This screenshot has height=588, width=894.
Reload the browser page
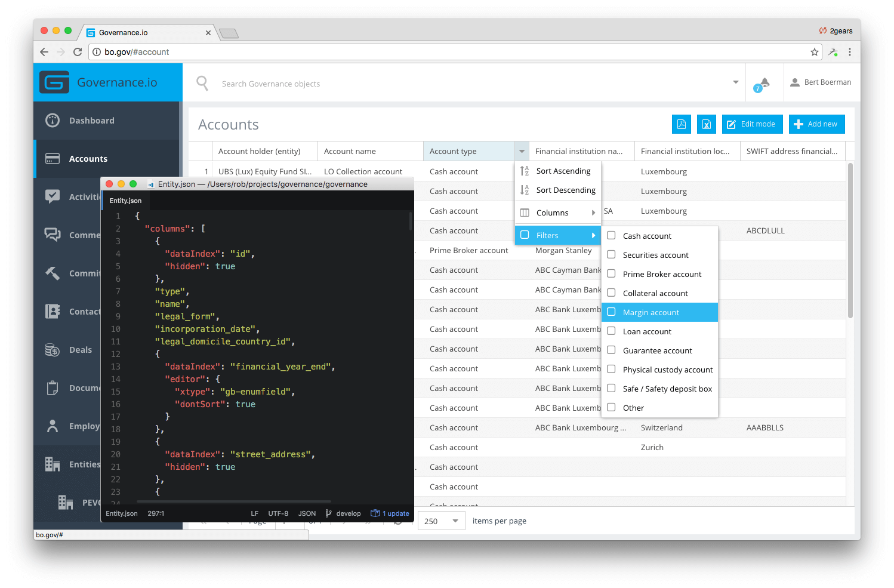tap(78, 52)
